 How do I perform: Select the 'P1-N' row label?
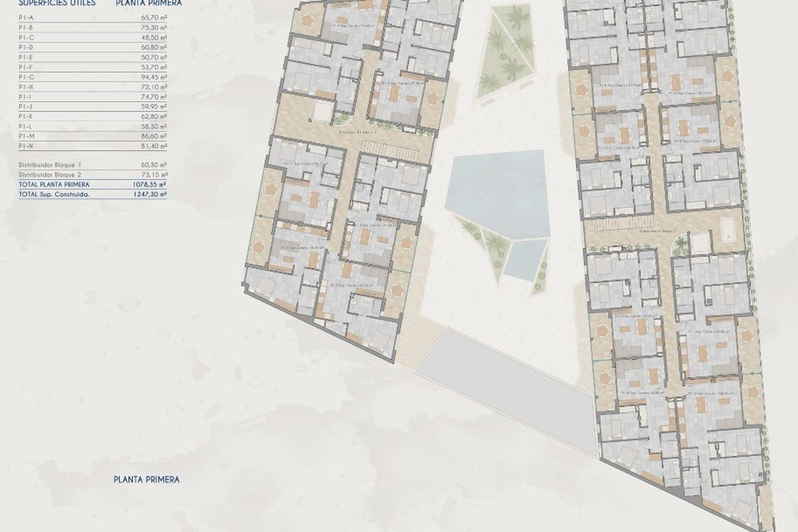pyautogui.click(x=27, y=145)
